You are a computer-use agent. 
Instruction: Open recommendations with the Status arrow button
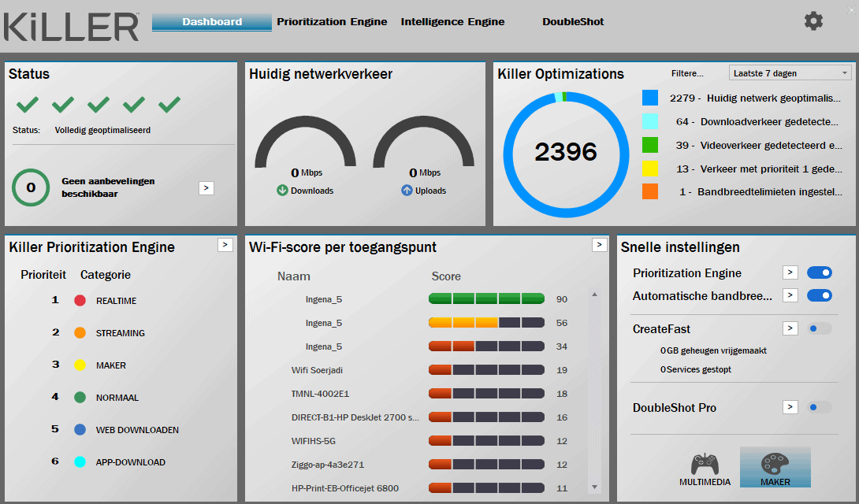point(206,187)
